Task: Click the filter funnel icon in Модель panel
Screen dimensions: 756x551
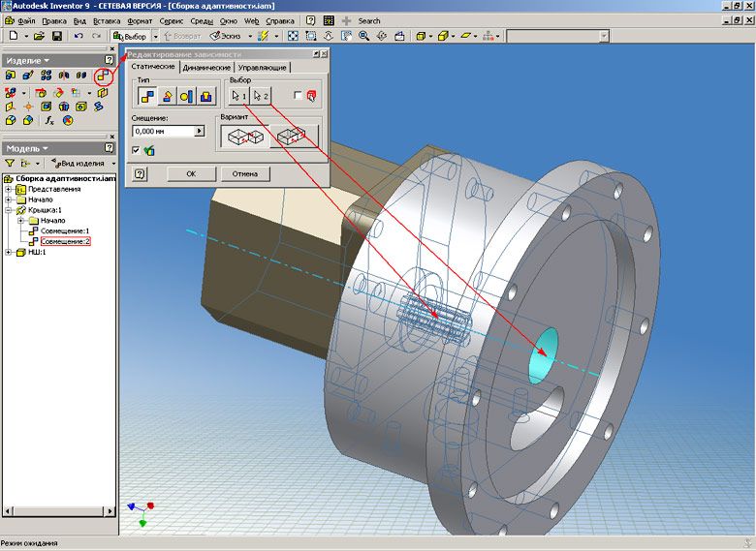Action: [11, 164]
